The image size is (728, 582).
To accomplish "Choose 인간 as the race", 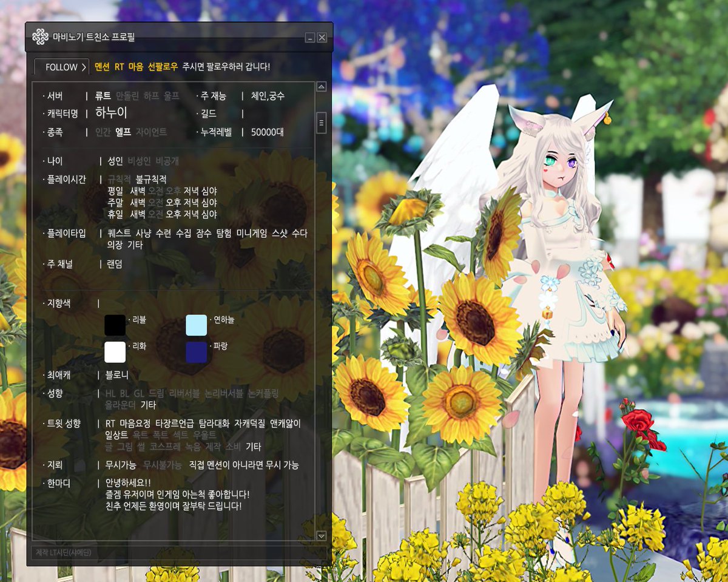I will click(103, 132).
